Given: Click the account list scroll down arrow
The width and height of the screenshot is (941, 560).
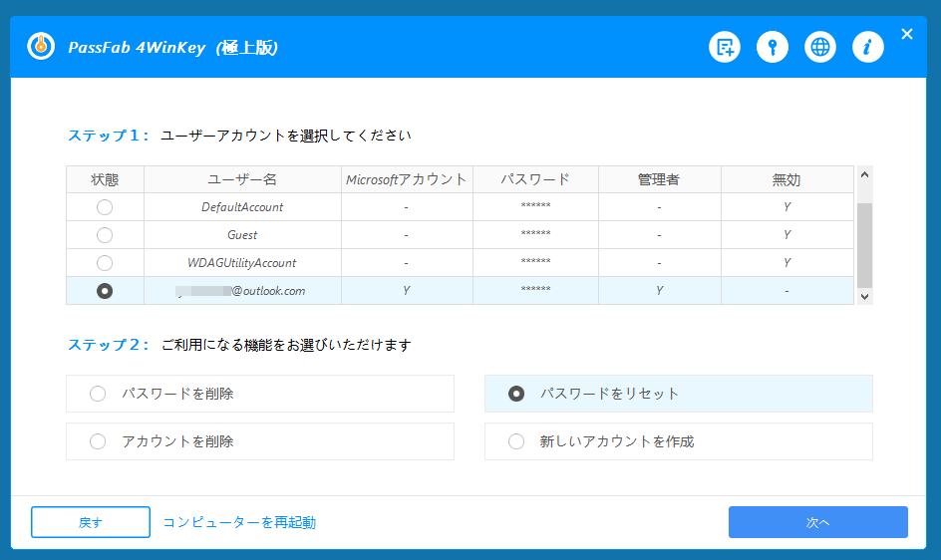Looking at the screenshot, I should point(864,296).
